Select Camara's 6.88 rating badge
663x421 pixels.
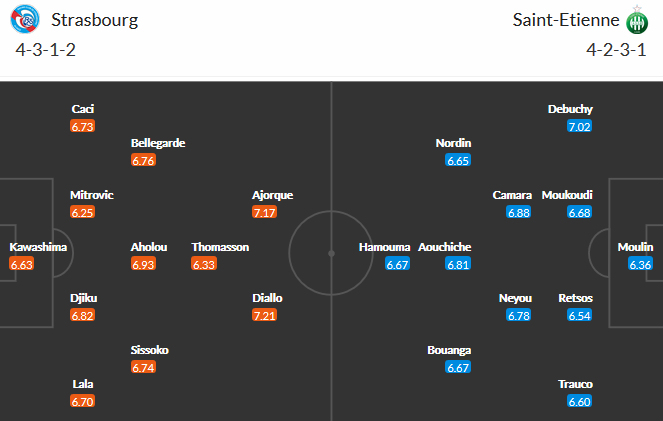coord(518,212)
